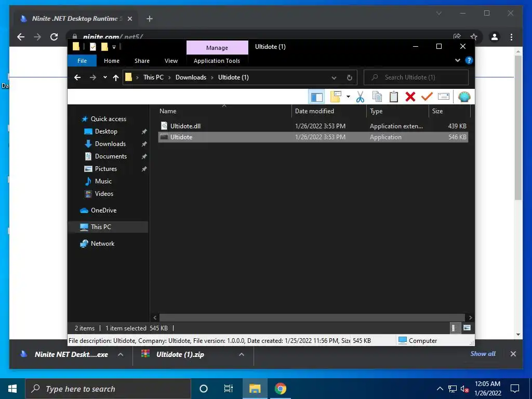
Task: Open Chrome three-dot menu
Action: coord(511,37)
